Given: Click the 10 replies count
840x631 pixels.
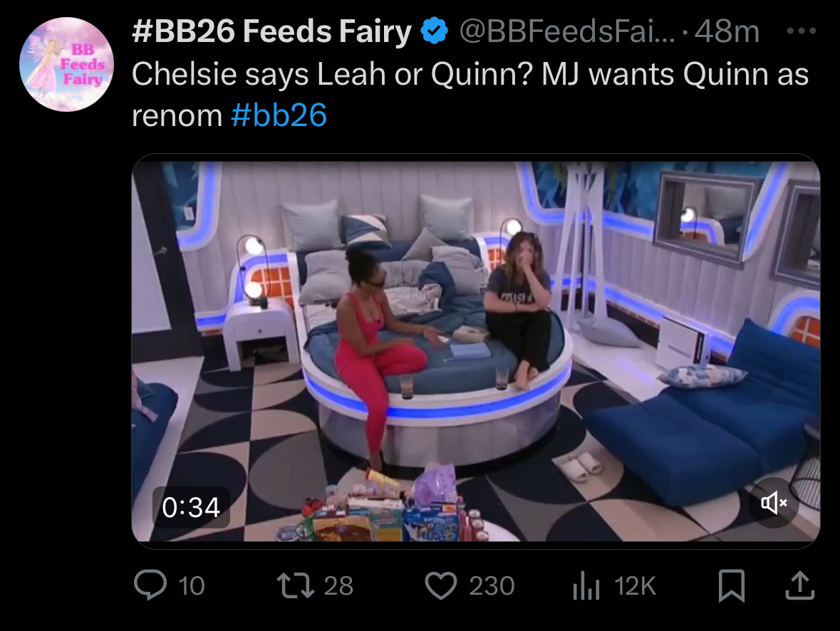Looking at the screenshot, I should 191,585.
